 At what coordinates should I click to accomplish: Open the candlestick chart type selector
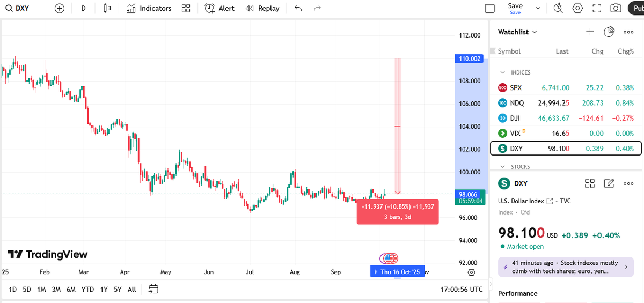pyautogui.click(x=107, y=8)
